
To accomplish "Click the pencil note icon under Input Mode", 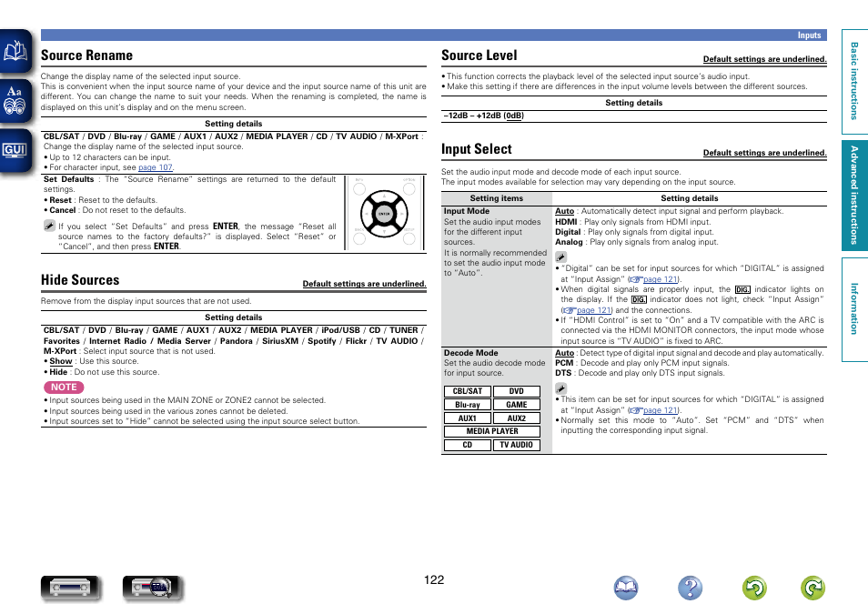I will [560, 257].
